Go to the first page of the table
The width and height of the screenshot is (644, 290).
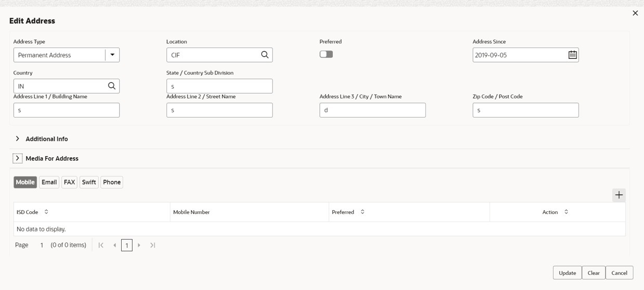pyautogui.click(x=101, y=245)
